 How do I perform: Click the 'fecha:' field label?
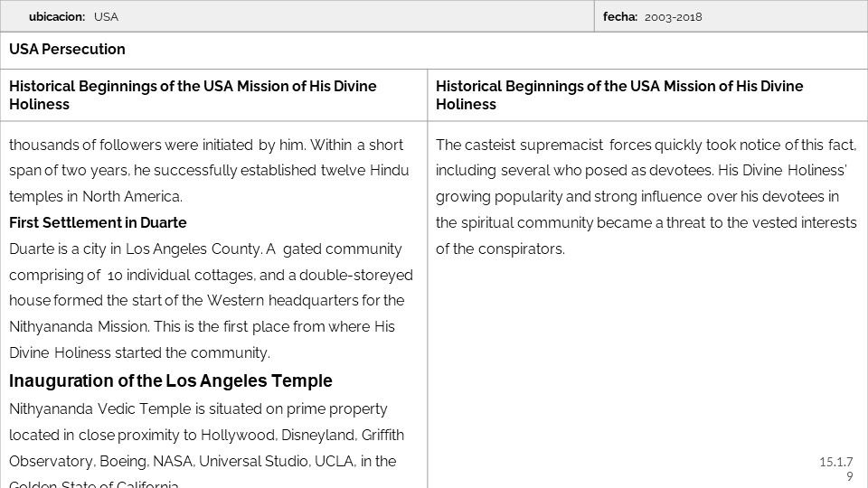coord(620,16)
